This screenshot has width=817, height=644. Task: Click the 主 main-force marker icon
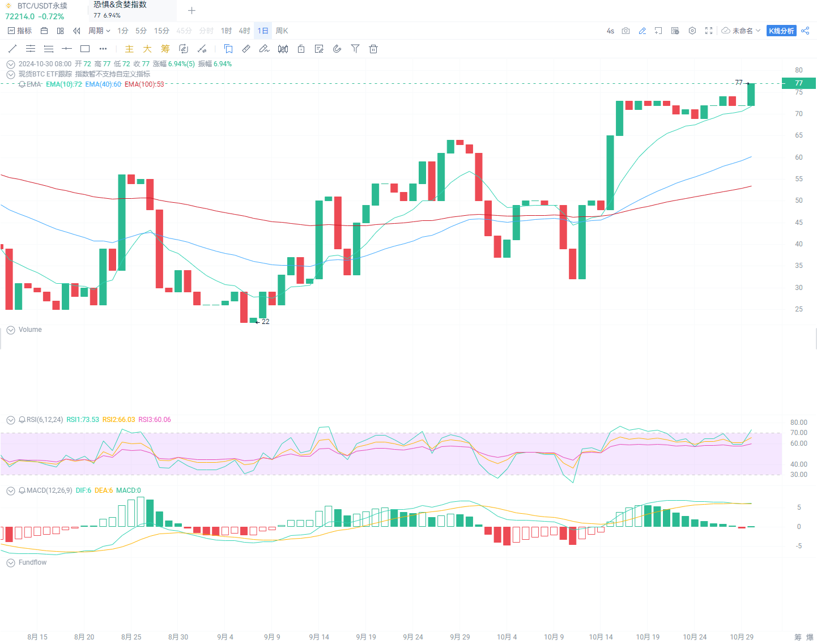129,49
